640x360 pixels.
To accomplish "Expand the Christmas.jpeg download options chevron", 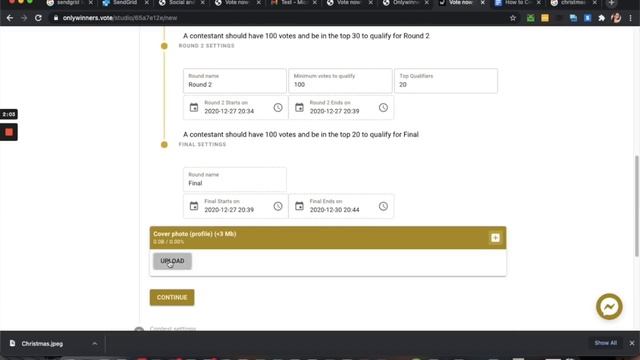I will pos(95,344).
